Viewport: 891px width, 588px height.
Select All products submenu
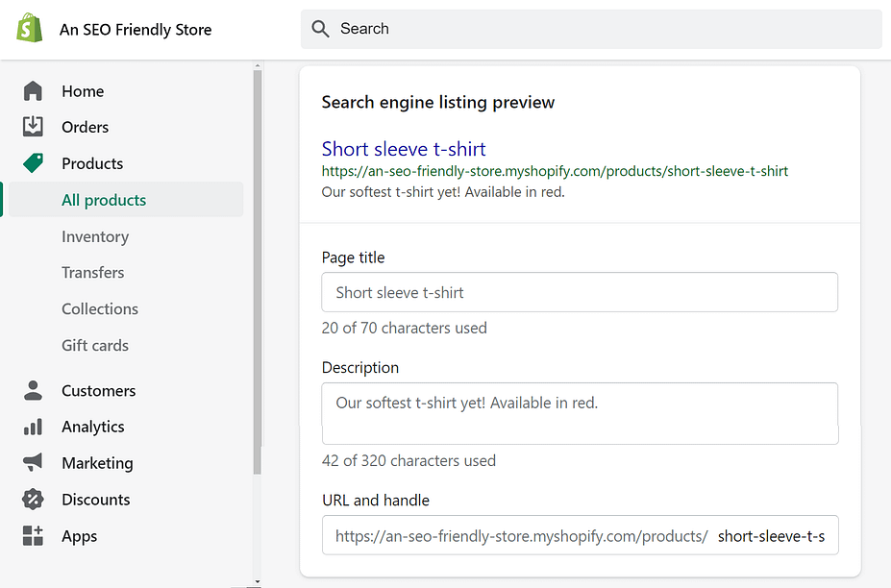[x=126, y=200]
